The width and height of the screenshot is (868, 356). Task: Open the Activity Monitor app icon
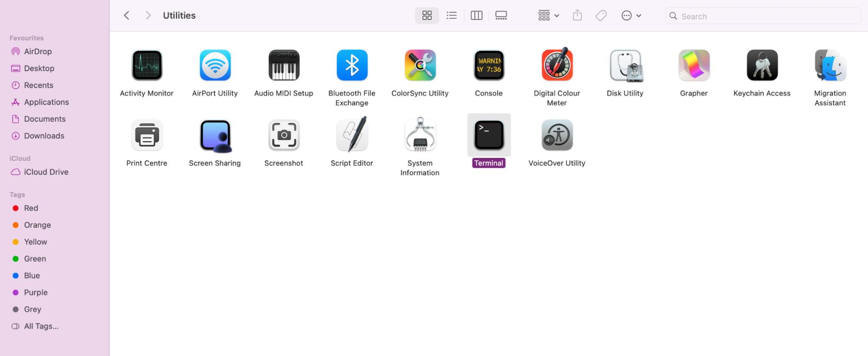(x=147, y=65)
